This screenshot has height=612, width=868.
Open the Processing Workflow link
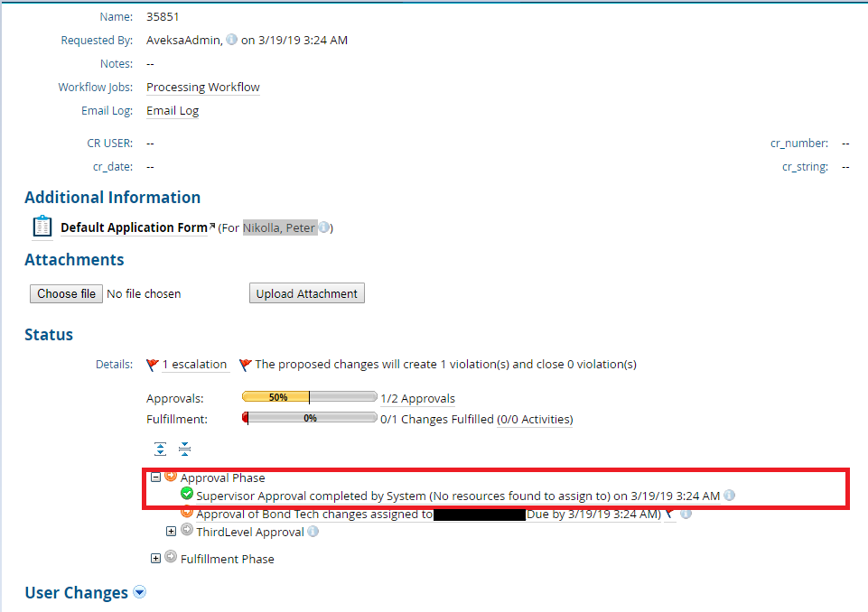(202, 87)
